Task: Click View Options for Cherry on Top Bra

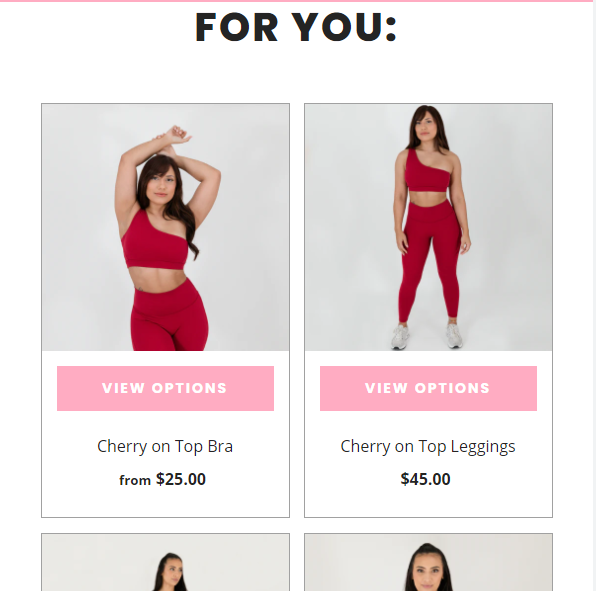Action: [165, 388]
